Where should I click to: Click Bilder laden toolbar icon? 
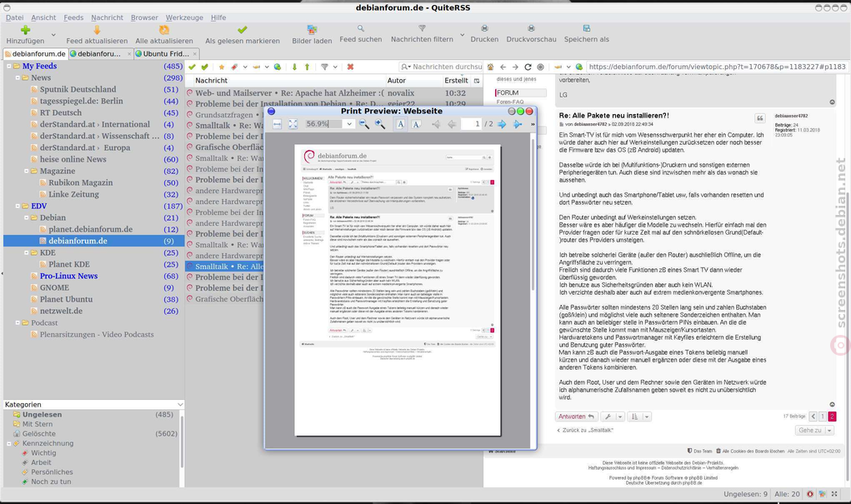[312, 29]
